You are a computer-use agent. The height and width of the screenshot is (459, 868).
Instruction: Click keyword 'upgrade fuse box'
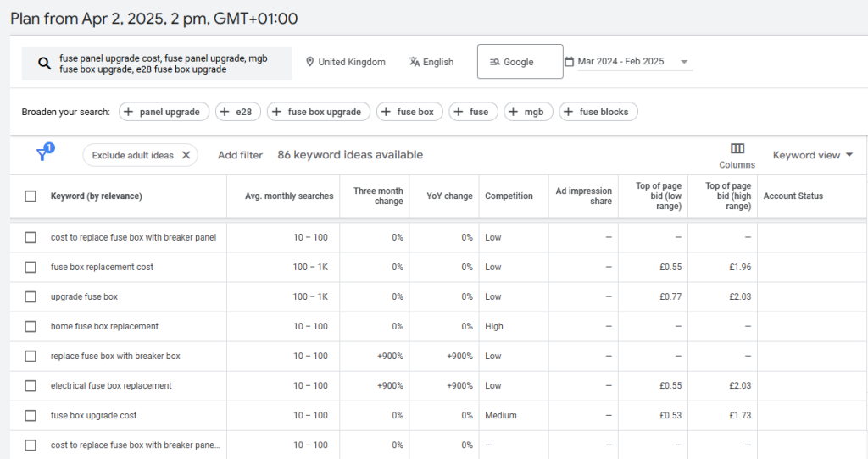tap(84, 297)
